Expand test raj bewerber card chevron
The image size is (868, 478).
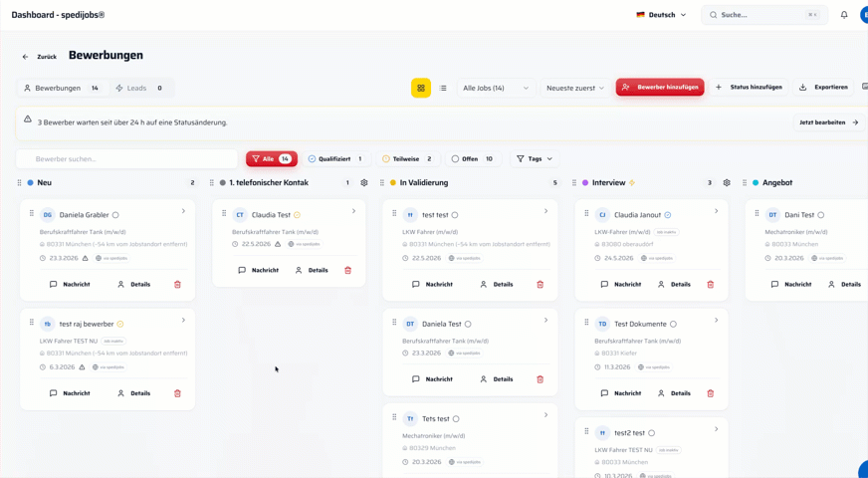[183, 320]
